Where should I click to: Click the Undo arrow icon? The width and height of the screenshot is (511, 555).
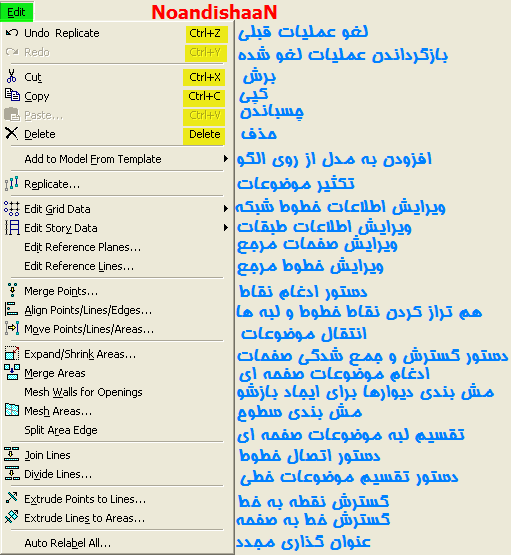(x=12, y=33)
